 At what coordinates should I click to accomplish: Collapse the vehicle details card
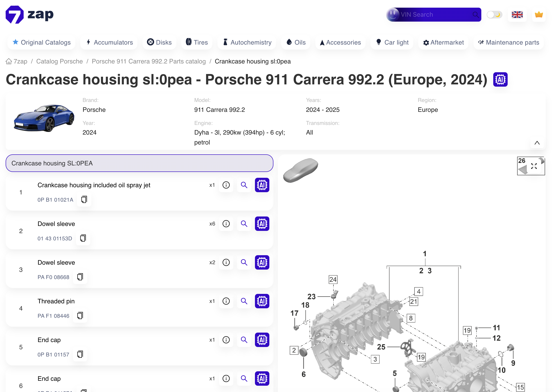pyautogui.click(x=537, y=143)
